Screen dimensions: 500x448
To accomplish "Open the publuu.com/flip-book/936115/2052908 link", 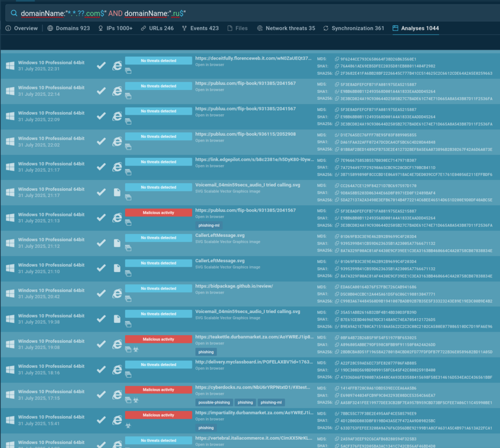I will point(245,134).
